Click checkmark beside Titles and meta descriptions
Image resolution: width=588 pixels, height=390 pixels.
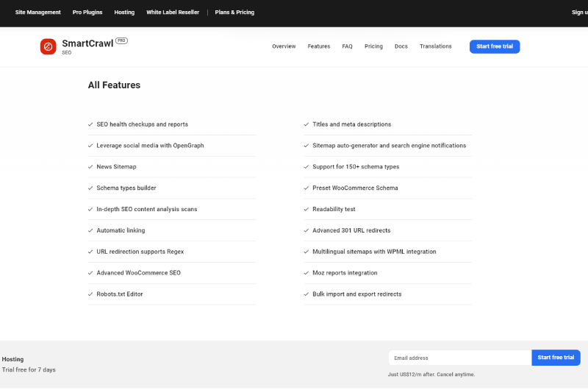[306, 124]
